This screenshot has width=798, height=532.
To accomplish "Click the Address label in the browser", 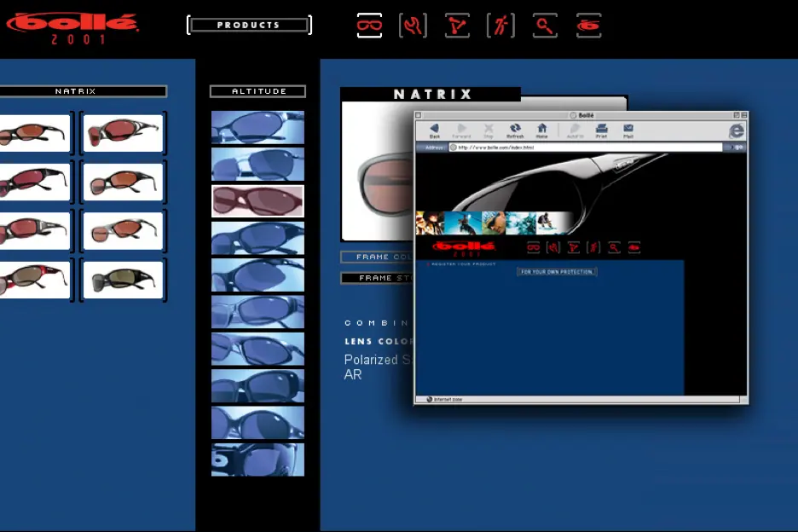I will 434,147.
